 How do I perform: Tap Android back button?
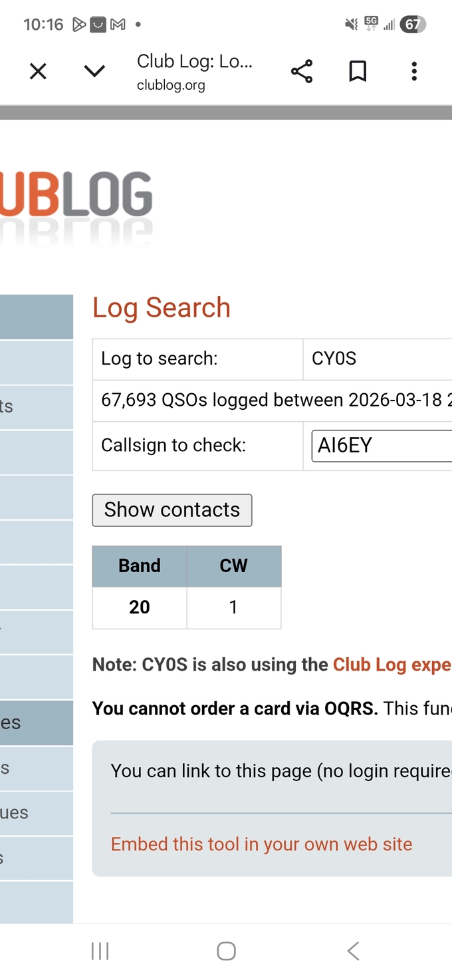[x=353, y=951]
